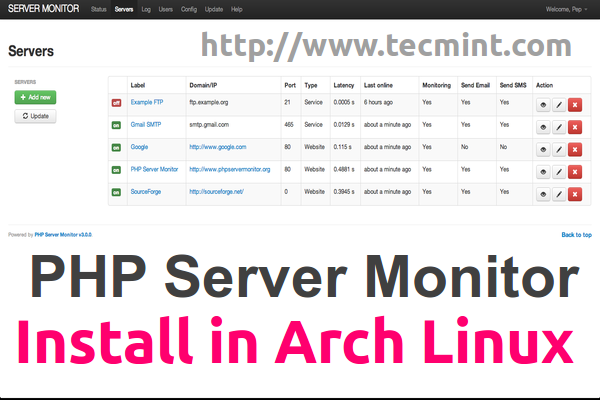Delete the PHP Server Monitor row
This screenshot has height=400, width=600.
click(575, 172)
